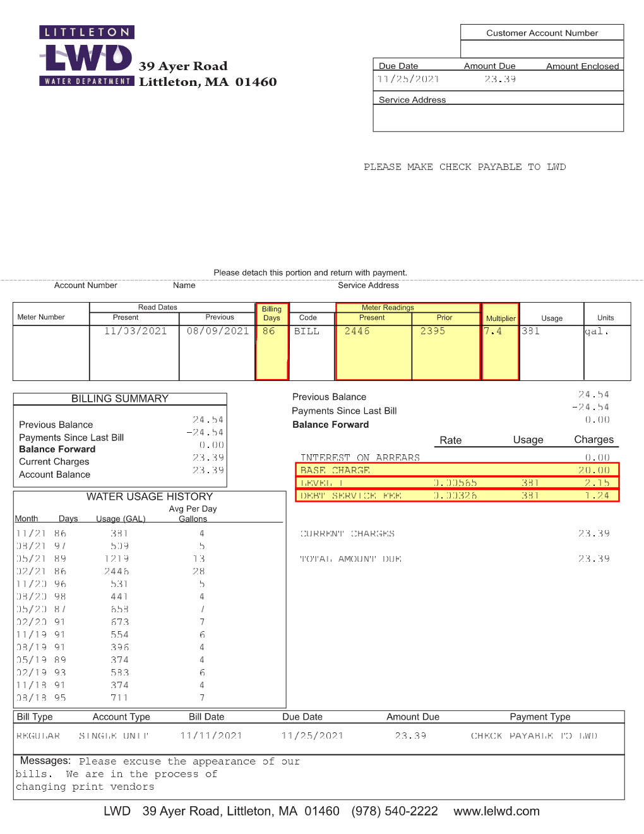Image resolution: width=644 pixels, height=834 pixels.
Task: Select the 'Please detach this portion' instruction
Action: tap(310, 273)
